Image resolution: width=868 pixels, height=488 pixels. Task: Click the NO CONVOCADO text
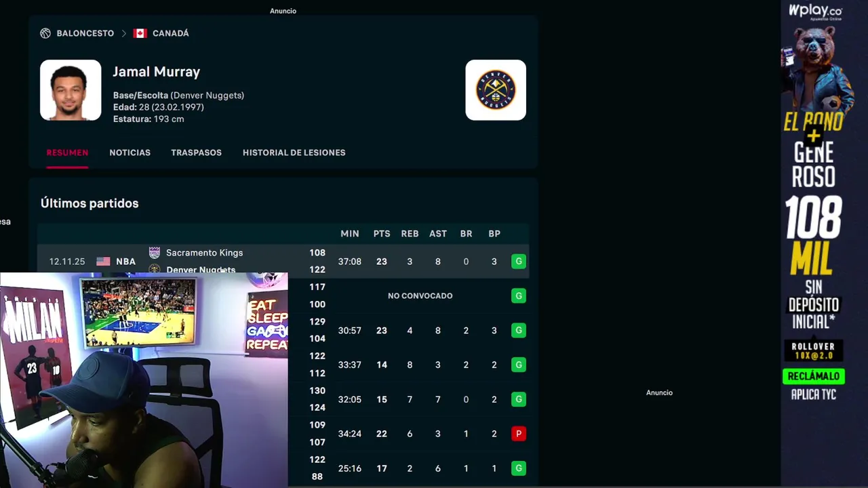tap(420, 296)
